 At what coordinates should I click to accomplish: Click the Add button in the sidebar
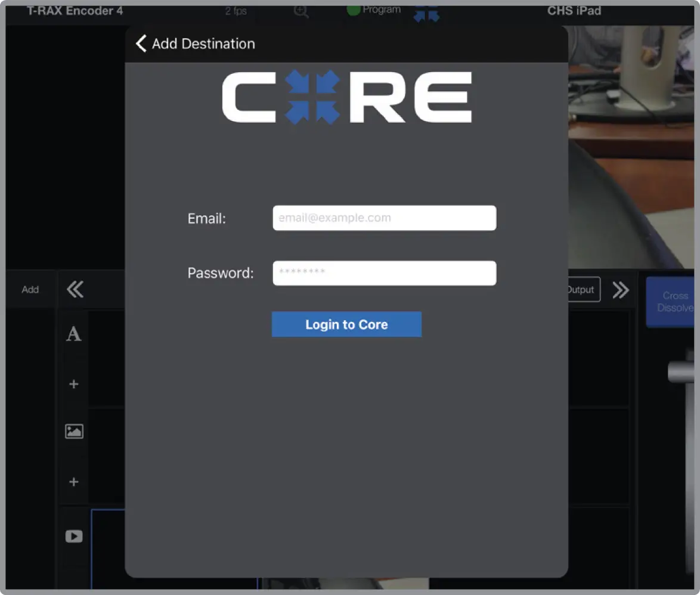coord(30,289)
